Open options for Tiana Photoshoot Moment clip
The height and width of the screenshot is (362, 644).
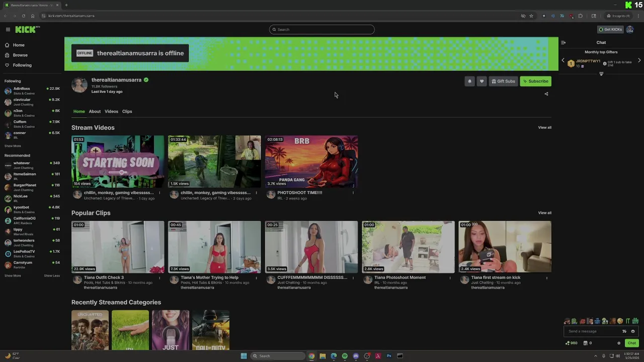450,278
